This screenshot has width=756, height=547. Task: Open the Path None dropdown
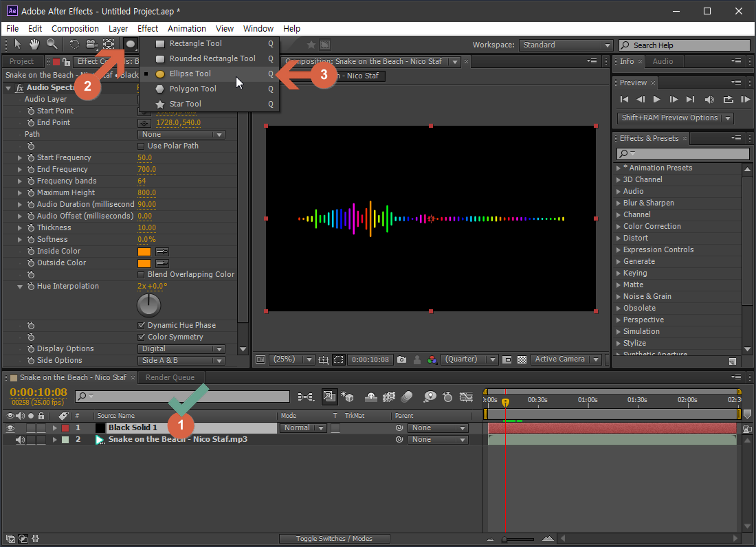pyautogui.click(x=181, y=135)
